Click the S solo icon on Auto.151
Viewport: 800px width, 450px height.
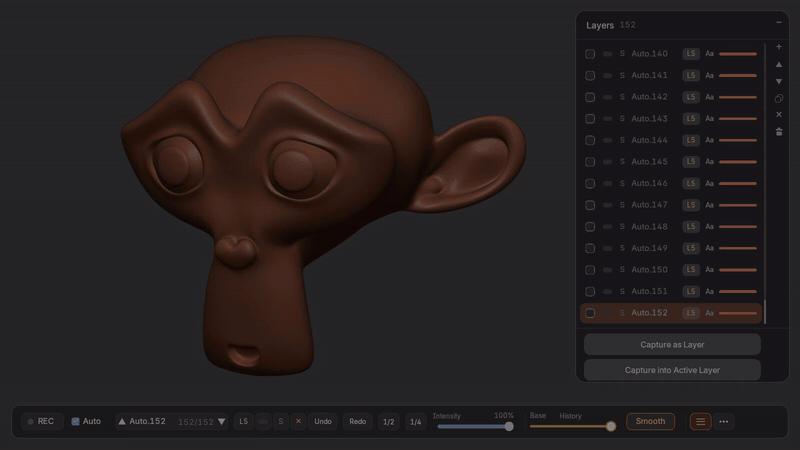coord(622,291)
